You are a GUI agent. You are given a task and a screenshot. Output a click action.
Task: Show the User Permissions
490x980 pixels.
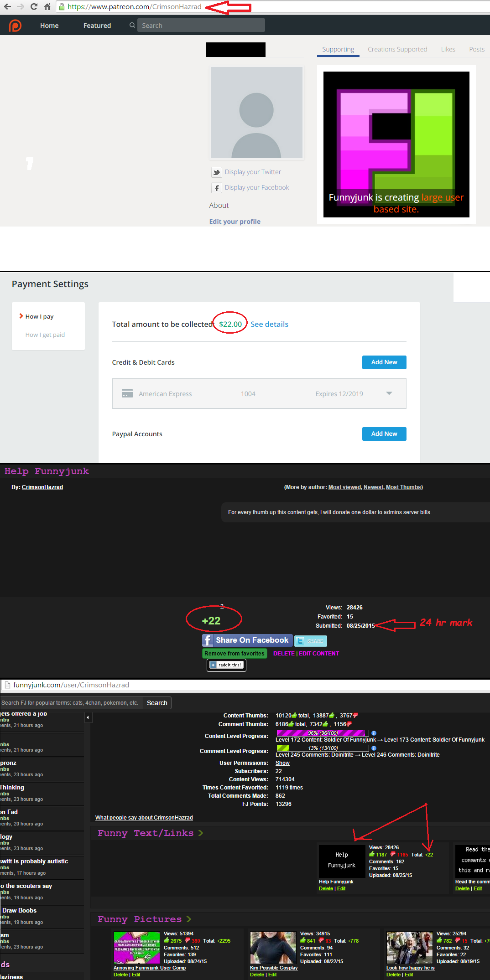pos(282,763)
